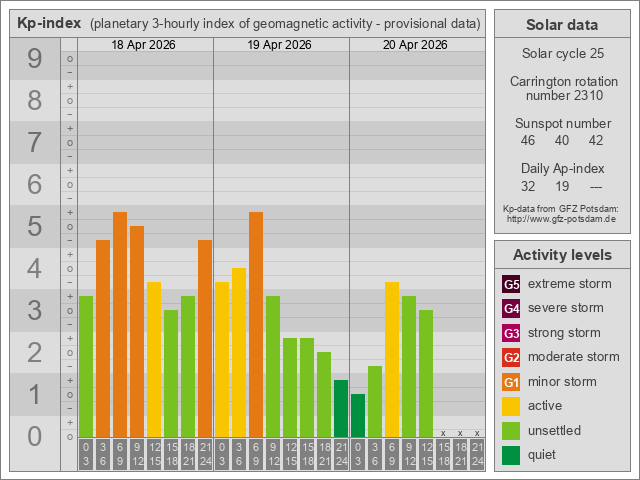640x480 pixels.
Task: Click the Activity levels panel header
Action: (561, 255)
